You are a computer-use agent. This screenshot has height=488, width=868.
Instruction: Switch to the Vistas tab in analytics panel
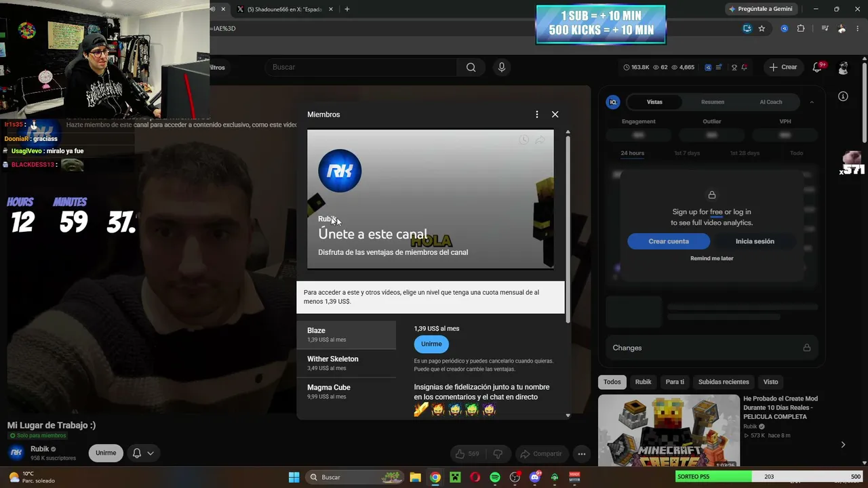[x=654, y=102]
